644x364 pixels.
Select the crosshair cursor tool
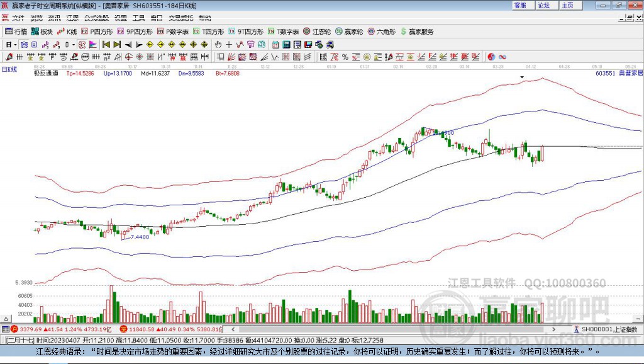click(229, 45)
